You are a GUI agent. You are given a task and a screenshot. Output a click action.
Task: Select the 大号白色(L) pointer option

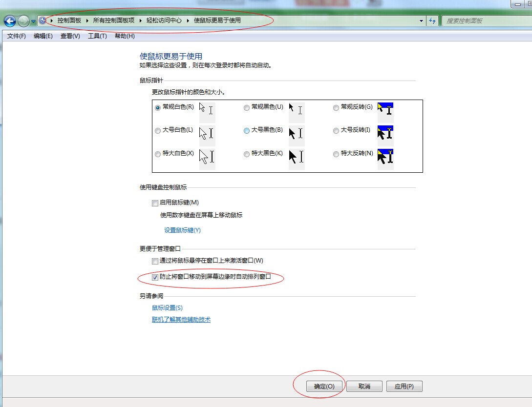[x=157, y=131]
